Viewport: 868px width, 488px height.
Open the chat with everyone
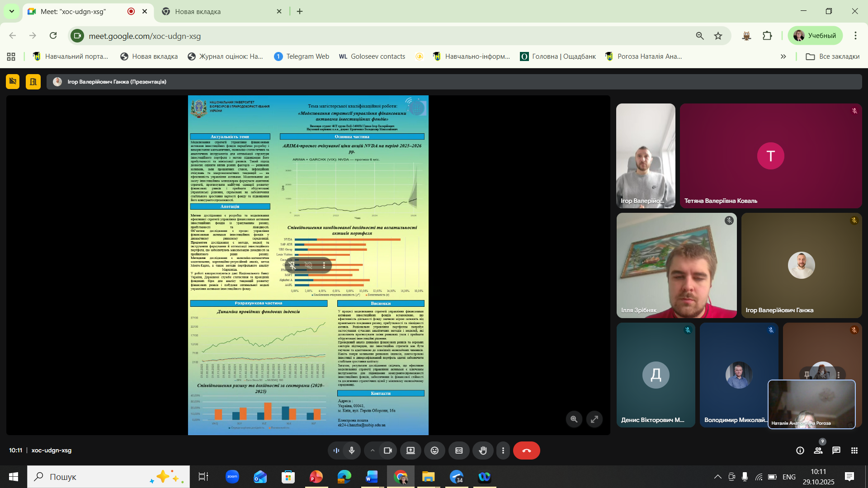click(x=836, y=450)
